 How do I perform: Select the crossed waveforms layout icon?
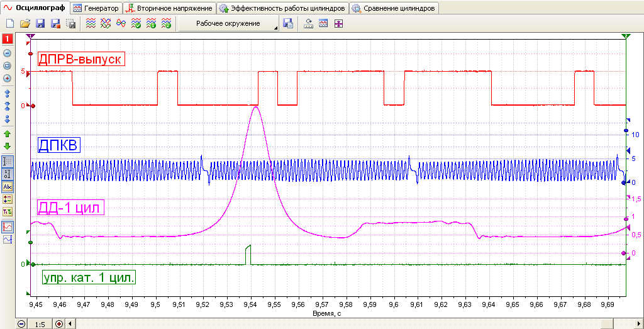tap(106, 24)
